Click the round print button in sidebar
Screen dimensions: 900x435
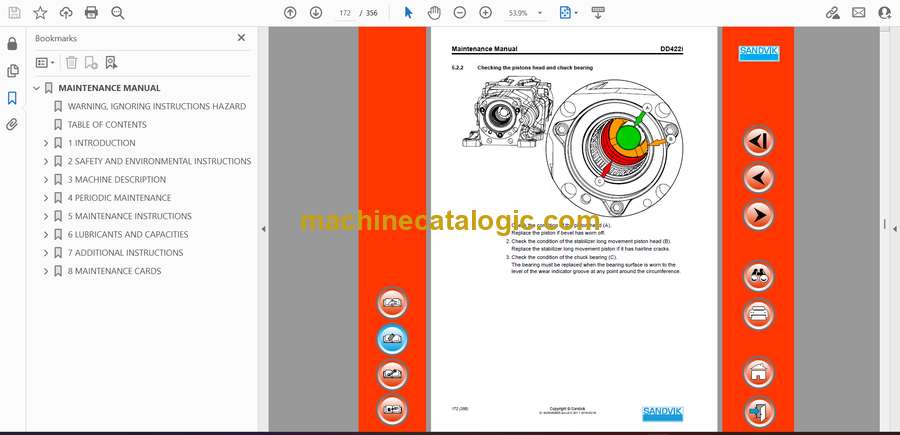pyautogui.click(x=758, y=314)
